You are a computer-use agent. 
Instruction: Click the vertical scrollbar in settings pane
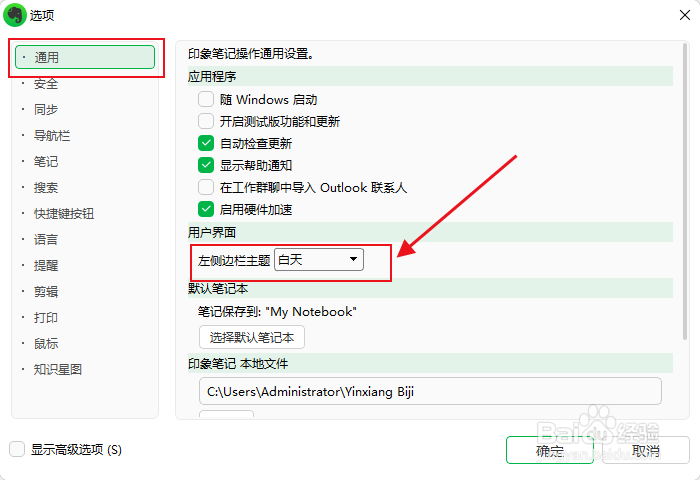click(685, 192)
